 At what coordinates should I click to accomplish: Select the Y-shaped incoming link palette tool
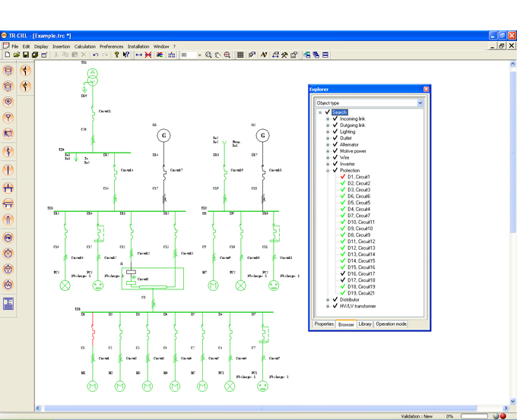(8, 118)
